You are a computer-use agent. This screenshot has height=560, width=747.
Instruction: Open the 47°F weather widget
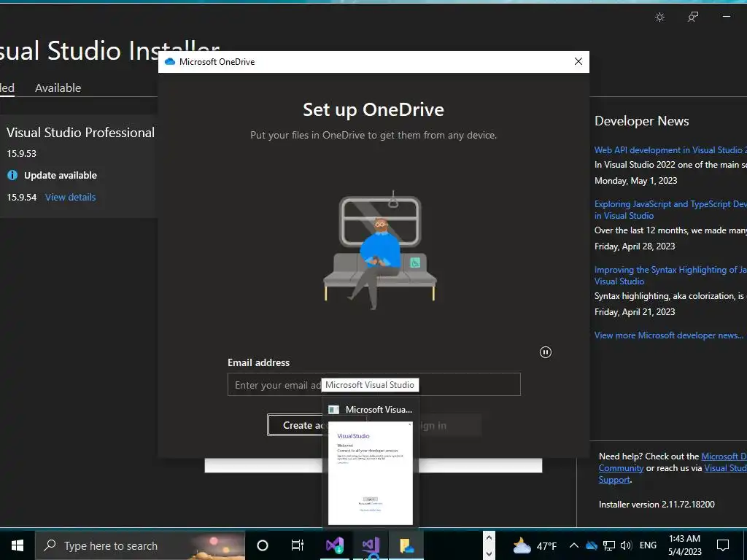pos(535,545)
